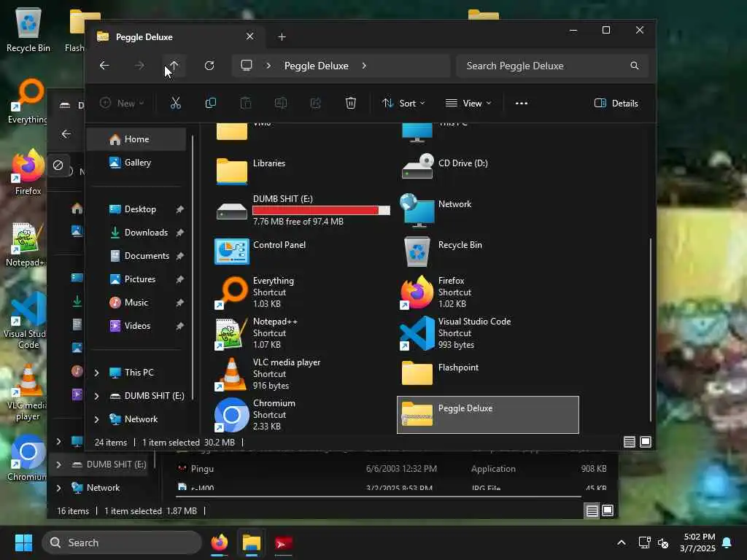Refresh the Peggle Deluxe folder view
The image size is (747, 560).
[209, 66]
